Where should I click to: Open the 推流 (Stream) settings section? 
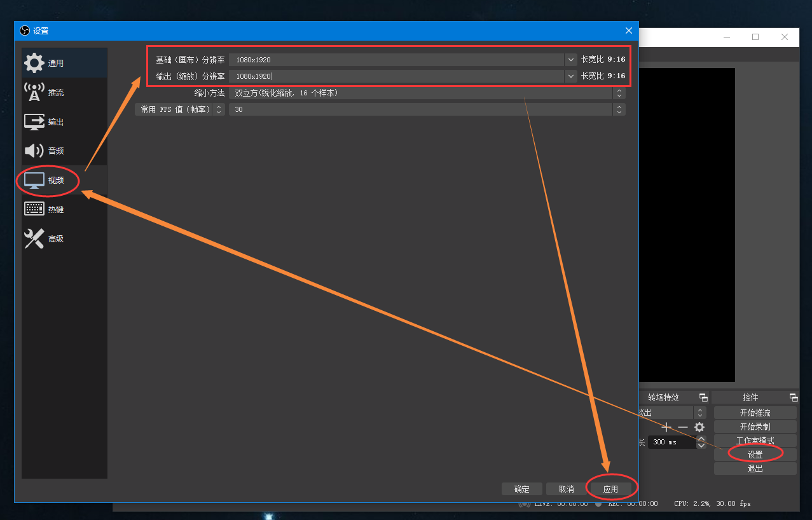[64, 92]
